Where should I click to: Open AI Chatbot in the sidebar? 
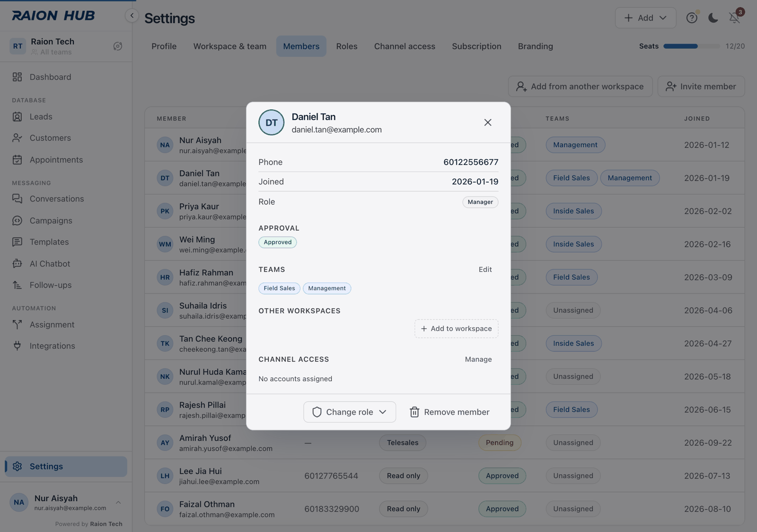point(66,264)
